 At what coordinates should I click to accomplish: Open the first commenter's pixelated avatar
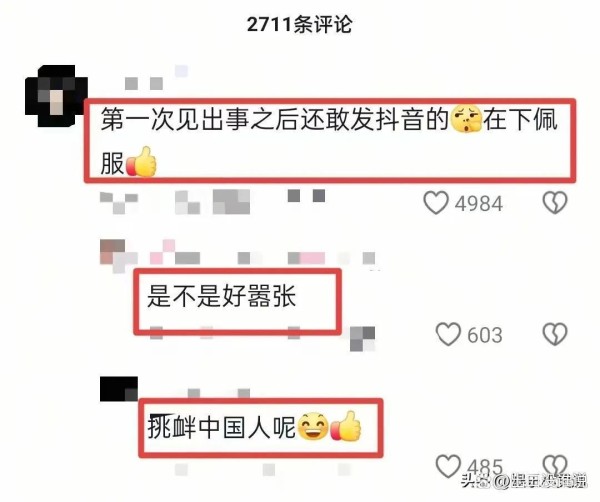56,96
